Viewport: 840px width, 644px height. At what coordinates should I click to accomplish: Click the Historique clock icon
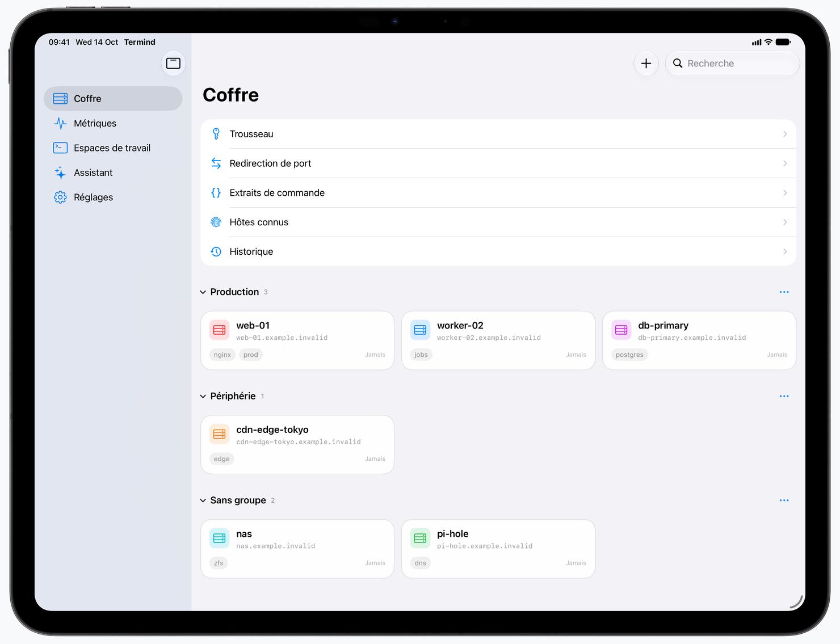216,251
